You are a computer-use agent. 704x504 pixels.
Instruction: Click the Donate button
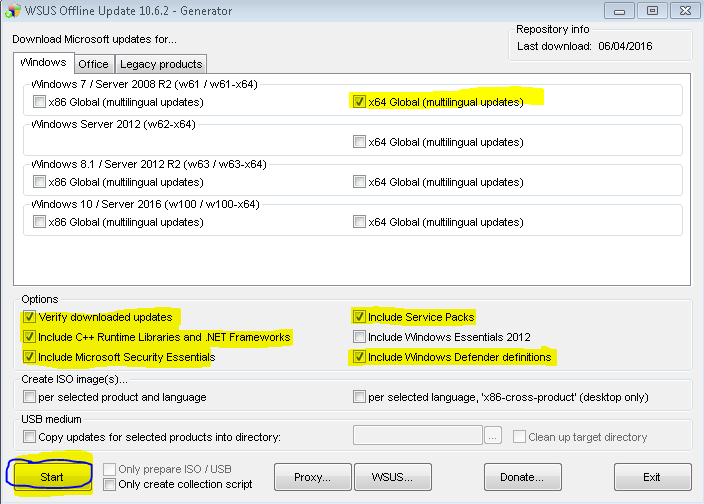tap(523, 477)
